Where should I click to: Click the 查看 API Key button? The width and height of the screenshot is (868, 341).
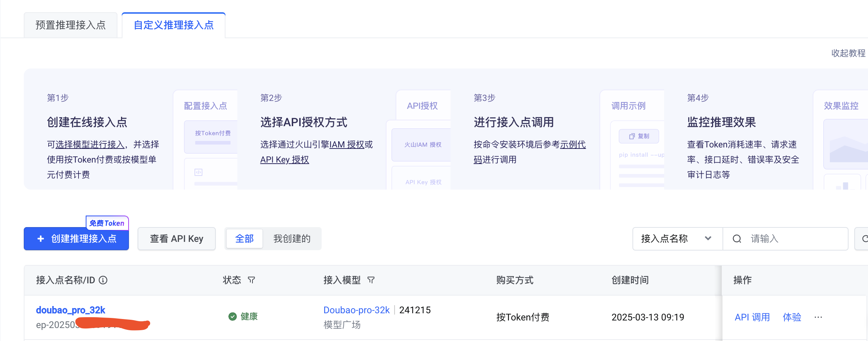(x=176, y=239)
